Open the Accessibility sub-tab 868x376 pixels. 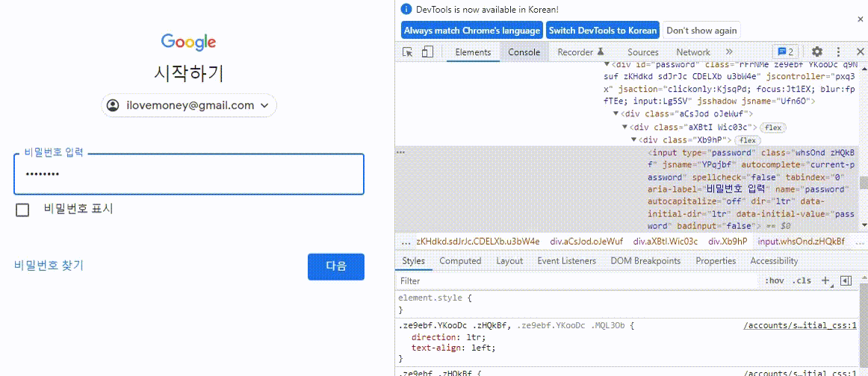(x=774, y=260)
